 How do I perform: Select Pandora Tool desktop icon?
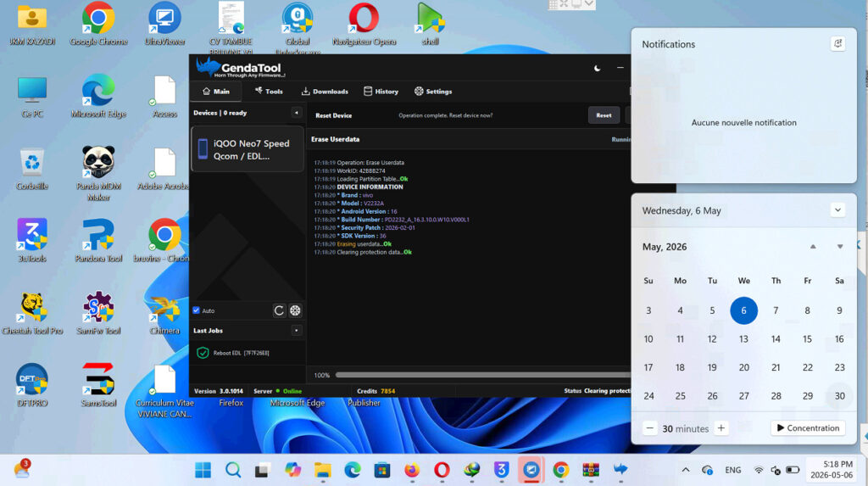(98, 241)
